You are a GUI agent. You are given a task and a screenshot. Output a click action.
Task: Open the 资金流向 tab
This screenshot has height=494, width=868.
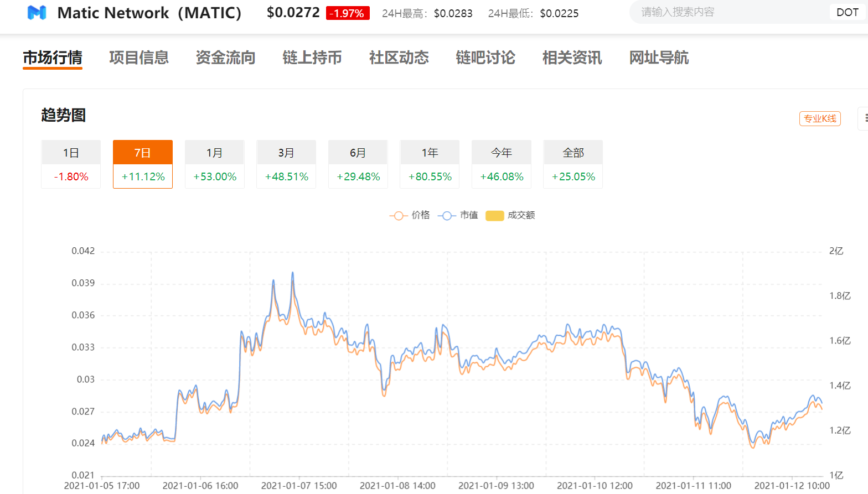click(226, 58)
